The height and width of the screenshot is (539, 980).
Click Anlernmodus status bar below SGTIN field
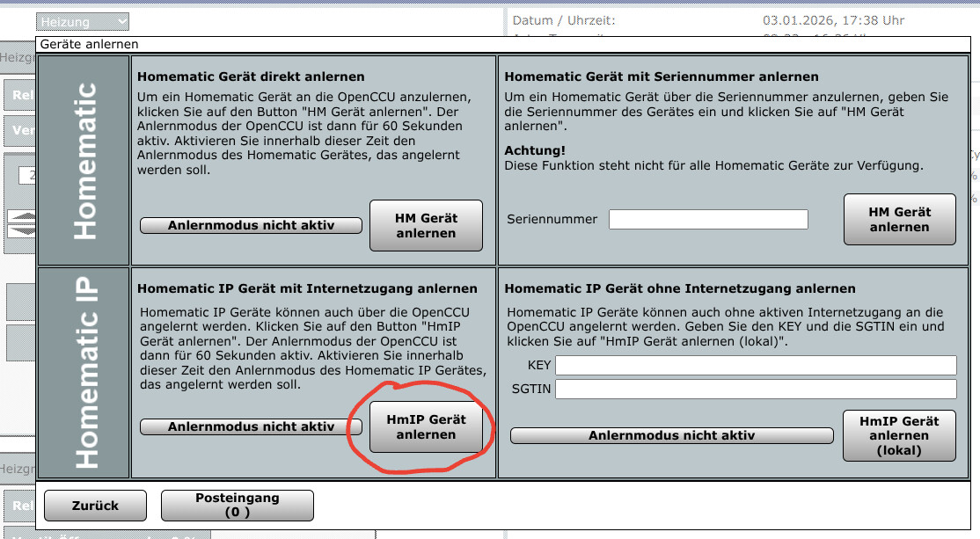point(671,435)
